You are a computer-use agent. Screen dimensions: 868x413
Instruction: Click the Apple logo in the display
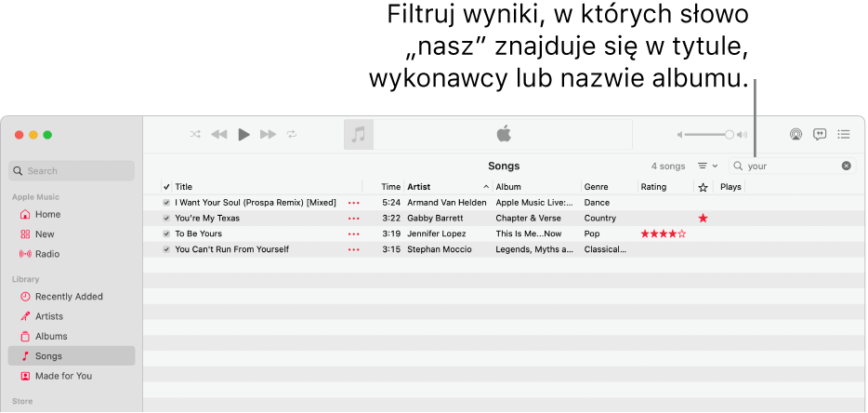point(503,134)
